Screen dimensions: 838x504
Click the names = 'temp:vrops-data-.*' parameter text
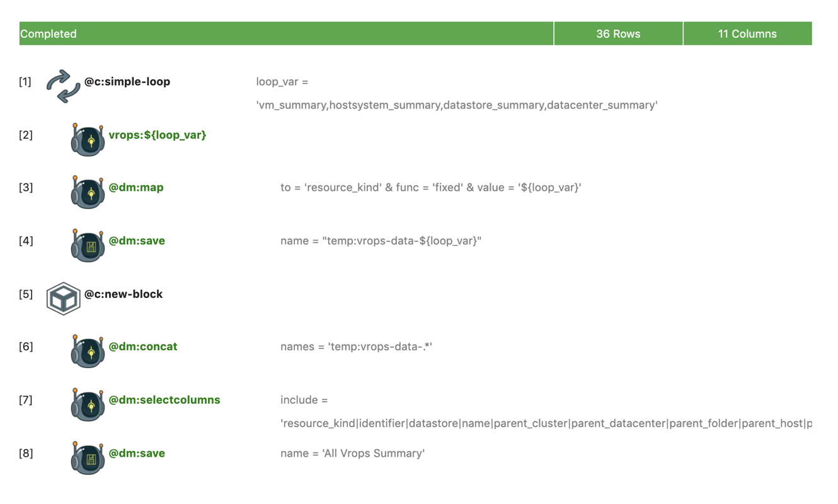pos(356,346)
